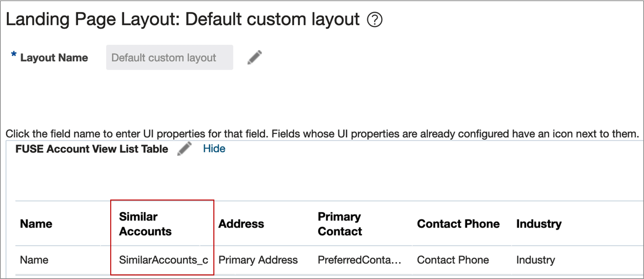Click the Contact Phone column header

click(x=459, y=224)
